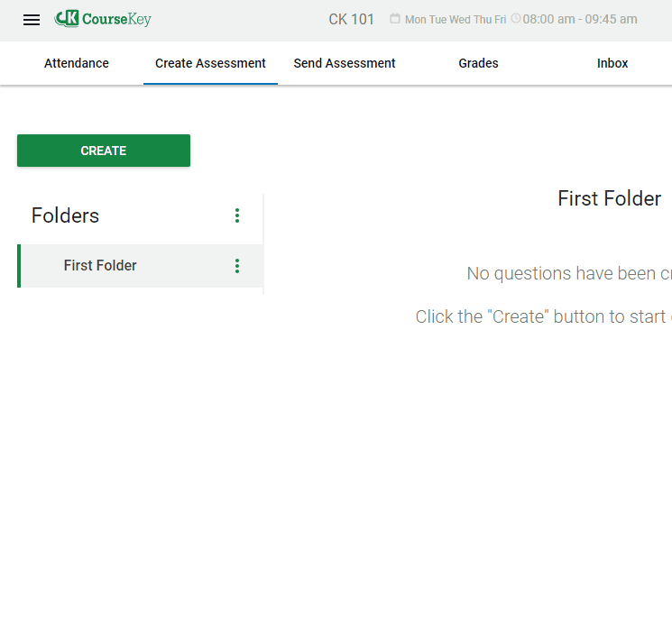Open the Grades tab

pos(478,63)
